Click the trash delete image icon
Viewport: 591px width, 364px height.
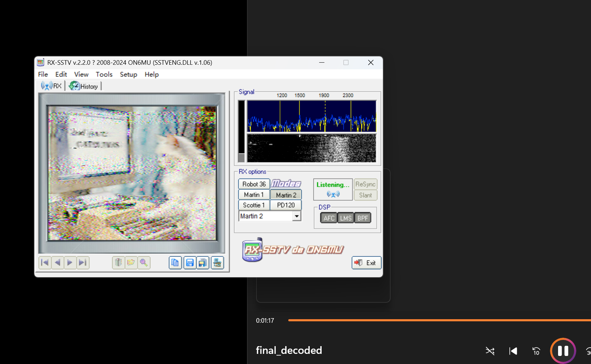point(118,262)
